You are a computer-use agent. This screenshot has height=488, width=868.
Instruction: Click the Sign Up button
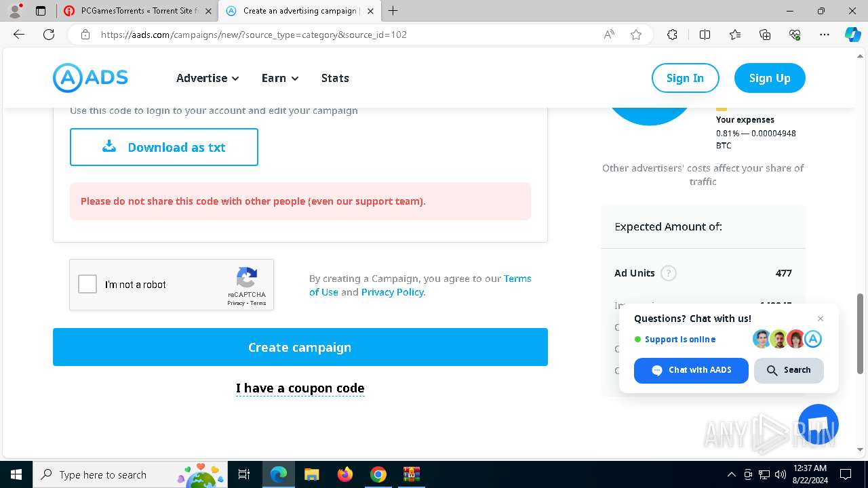pyautogui.click(x=770, y=78)
